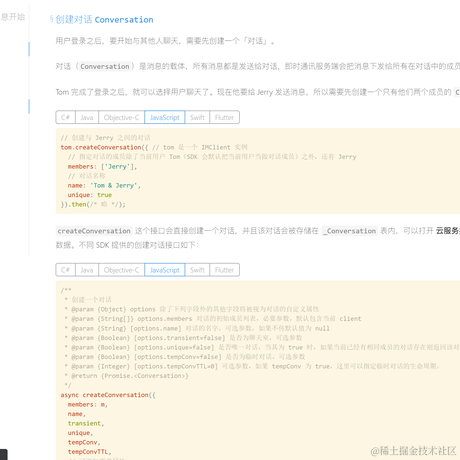
Task: Click comment line "// 对话名称"
Action: pyautogui.click(x=87, y=176)
